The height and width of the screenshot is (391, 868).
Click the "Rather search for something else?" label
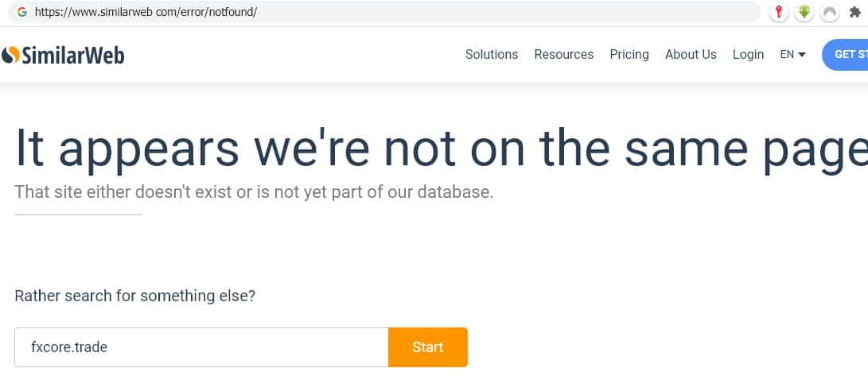click(134, 296)
